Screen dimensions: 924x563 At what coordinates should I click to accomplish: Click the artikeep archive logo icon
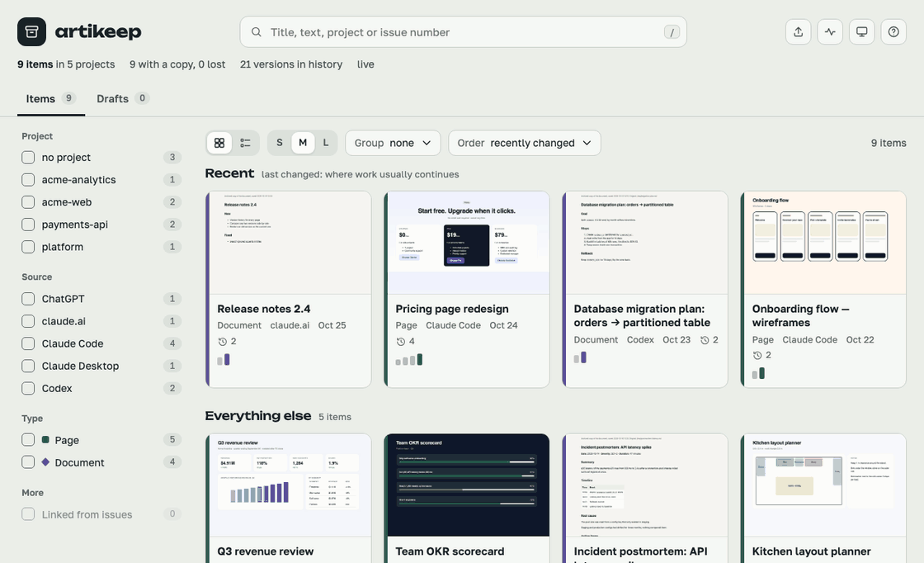point(32,32)
